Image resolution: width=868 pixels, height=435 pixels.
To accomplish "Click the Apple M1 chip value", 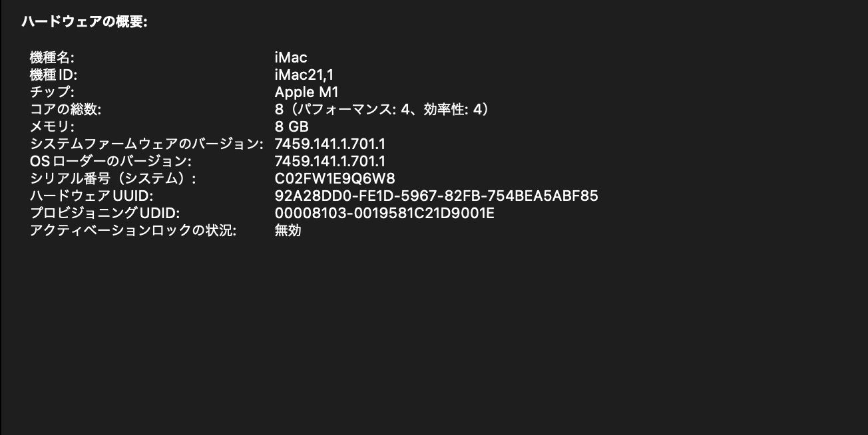I will (x=307, y=92).
